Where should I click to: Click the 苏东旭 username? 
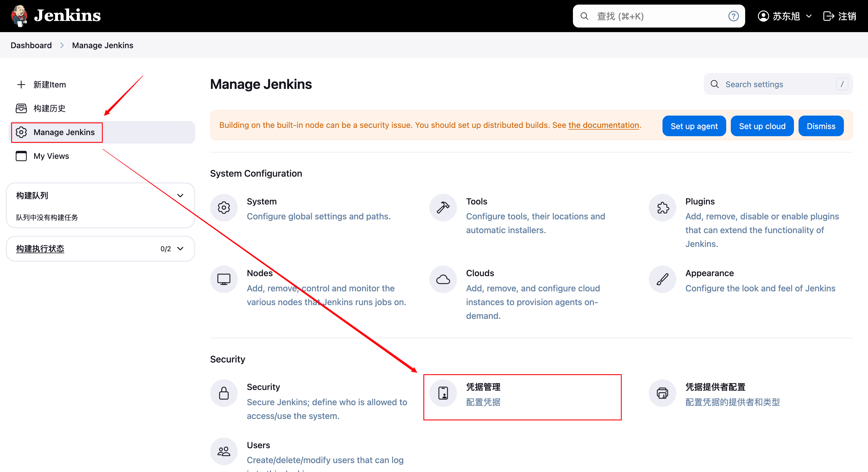pyautogui.click(x=786, y=16)
